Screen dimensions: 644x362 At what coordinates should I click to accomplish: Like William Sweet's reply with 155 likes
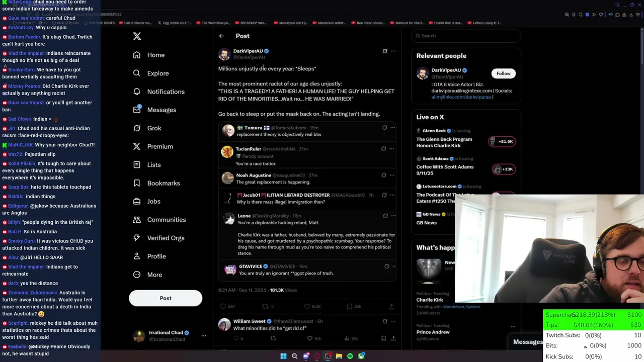310,338
